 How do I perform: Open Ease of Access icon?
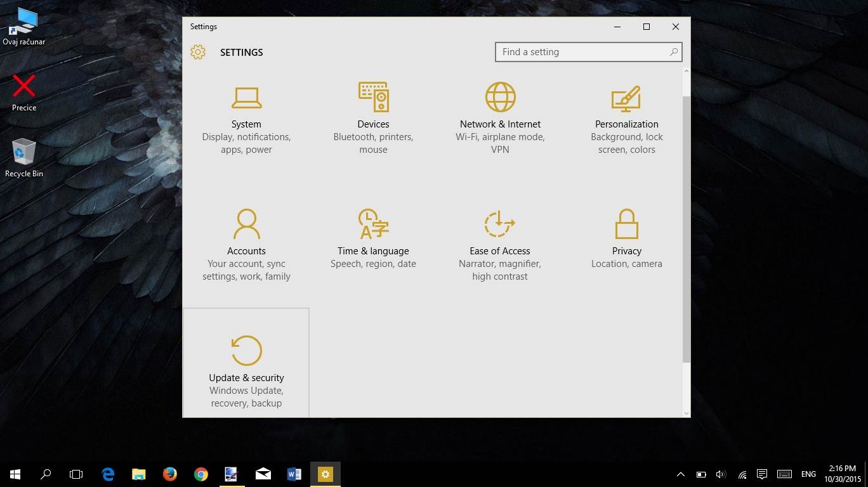pos(500,224)
